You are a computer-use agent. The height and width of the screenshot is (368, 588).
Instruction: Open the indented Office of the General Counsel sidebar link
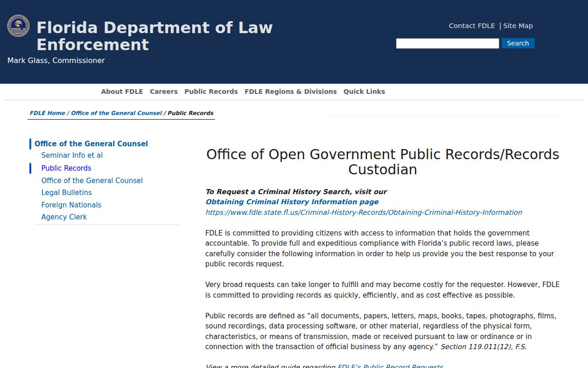coord(92,181)
